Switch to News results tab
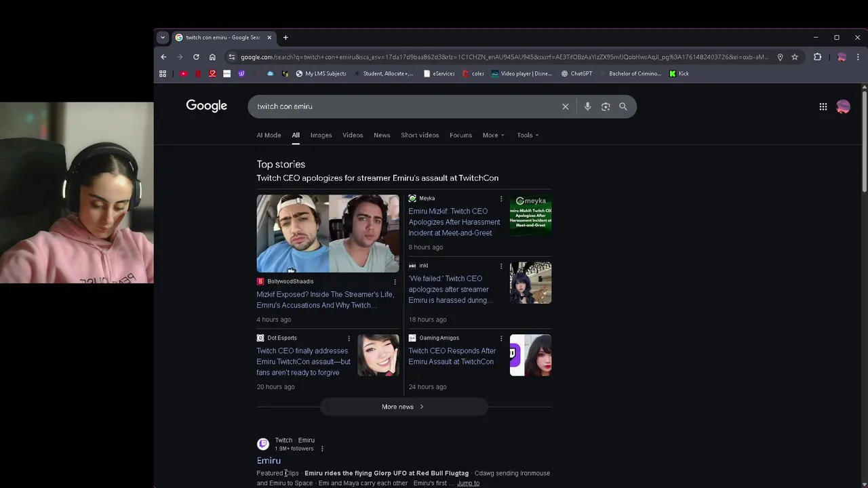The image size is (868, 488). pyautogui.click(x=382, y=135)
